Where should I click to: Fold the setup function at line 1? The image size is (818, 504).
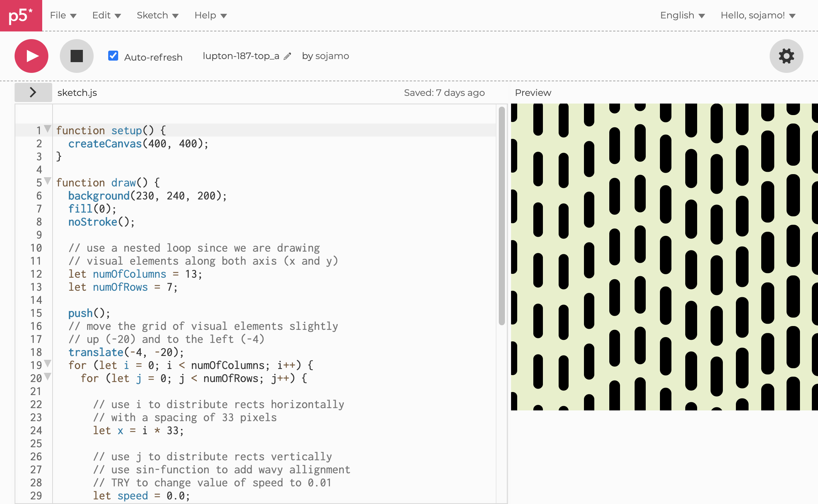(x=48, y=129)
